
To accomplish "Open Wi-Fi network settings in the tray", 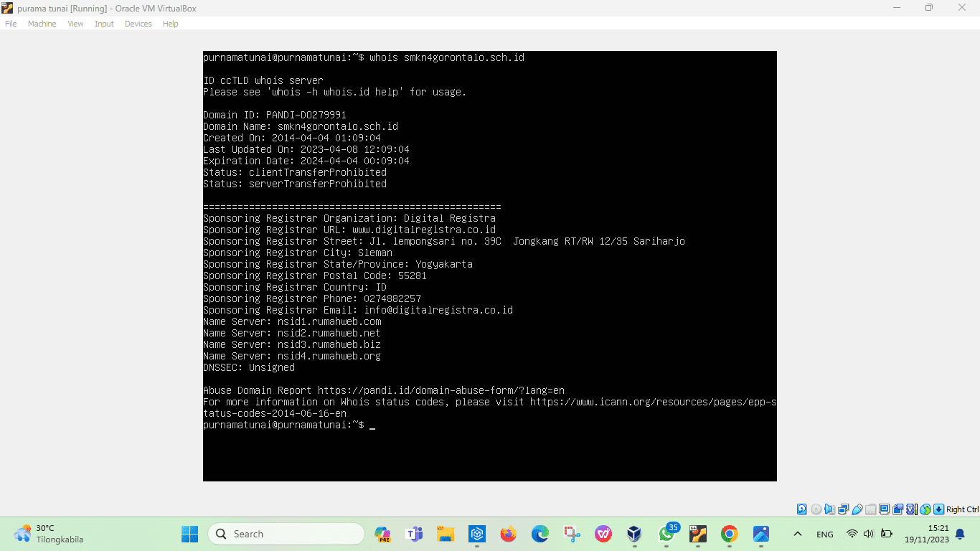I will [852, 534].
